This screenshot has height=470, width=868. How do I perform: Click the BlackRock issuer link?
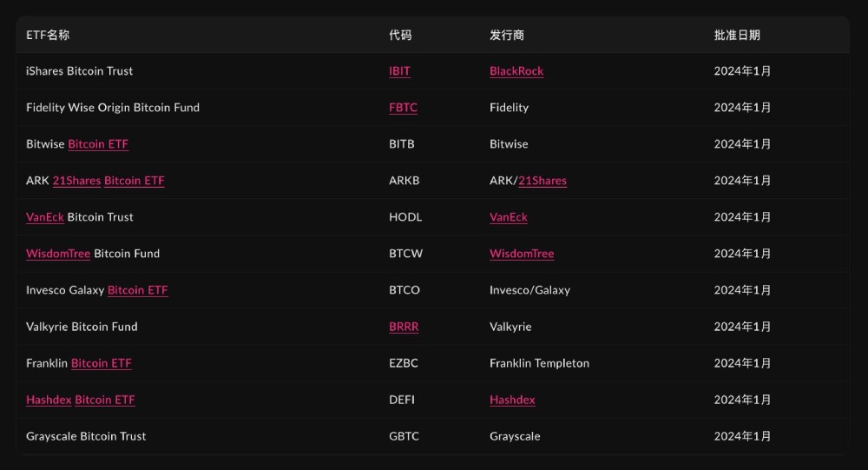tap(516, 71)
